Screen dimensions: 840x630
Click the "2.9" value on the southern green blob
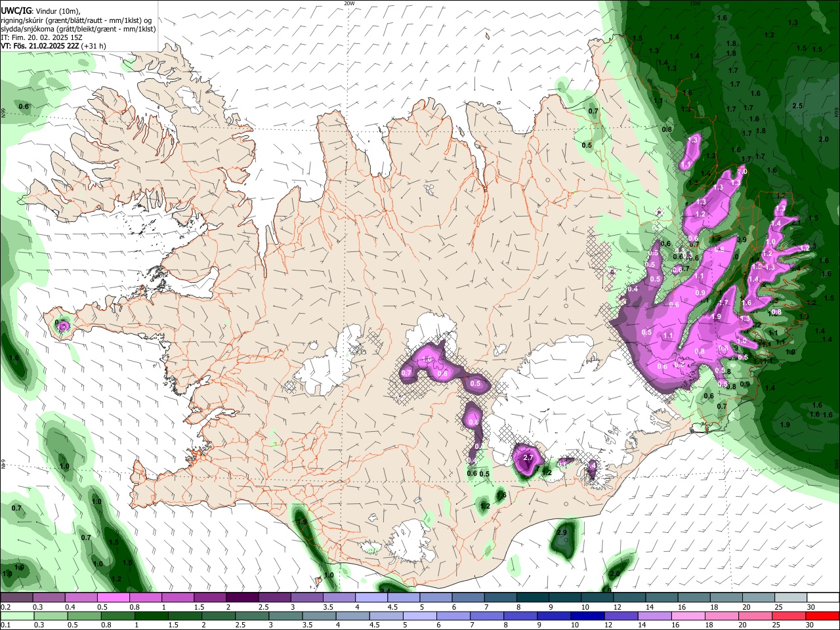(x=562, y=532)
